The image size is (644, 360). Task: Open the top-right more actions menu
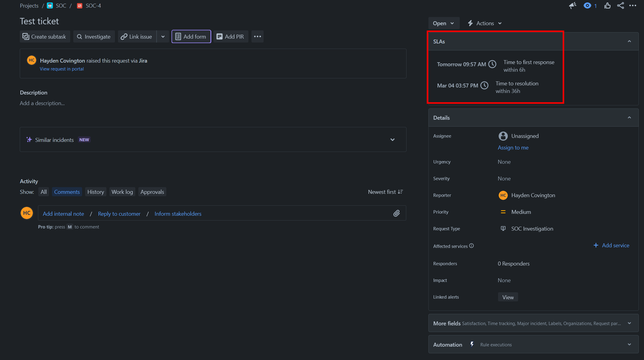[x=633, y=5]
